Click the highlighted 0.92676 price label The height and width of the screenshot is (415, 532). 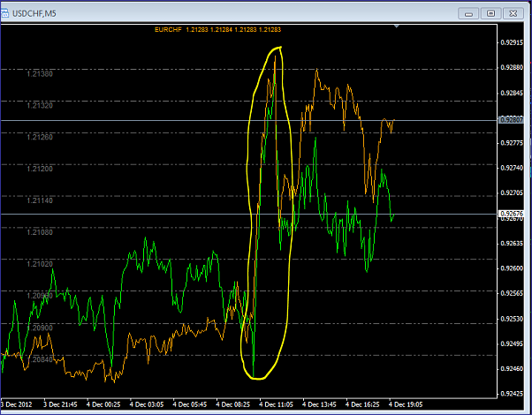click(512, 214)
